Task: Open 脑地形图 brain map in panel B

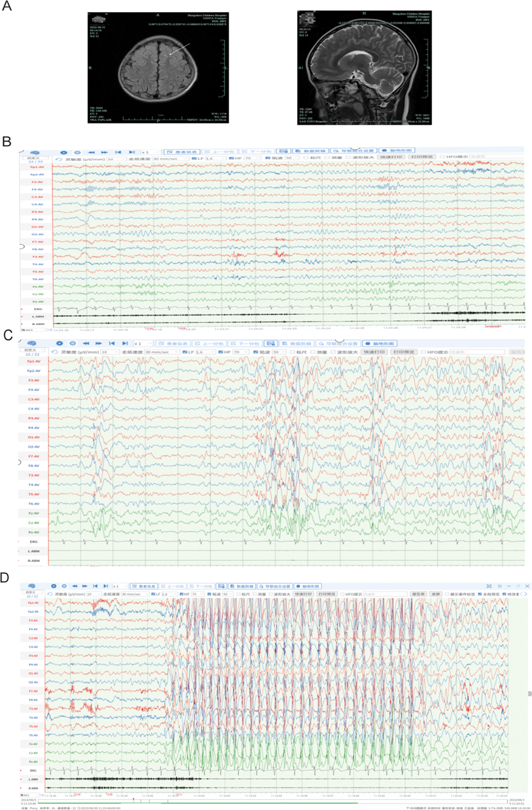Action: point(397,151)
